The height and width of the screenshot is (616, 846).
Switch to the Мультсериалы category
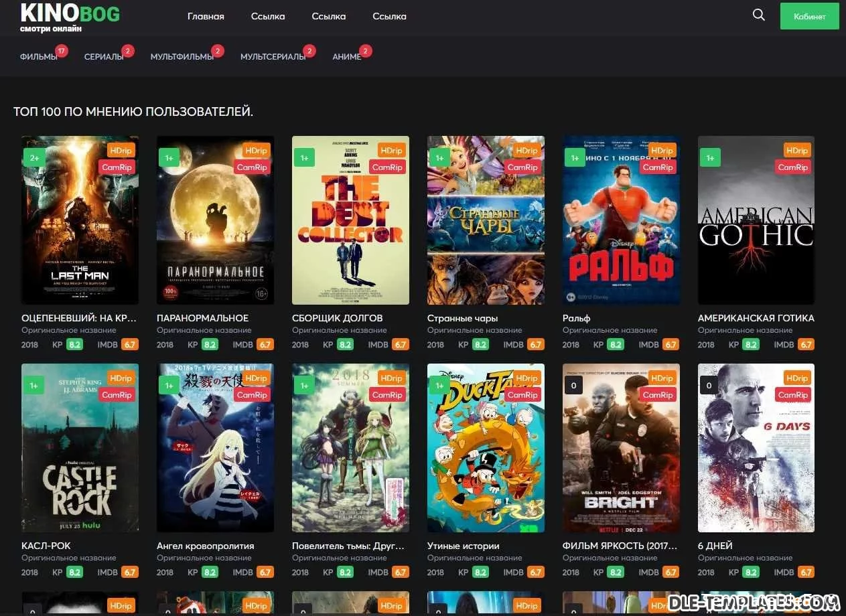click(273, 57)
